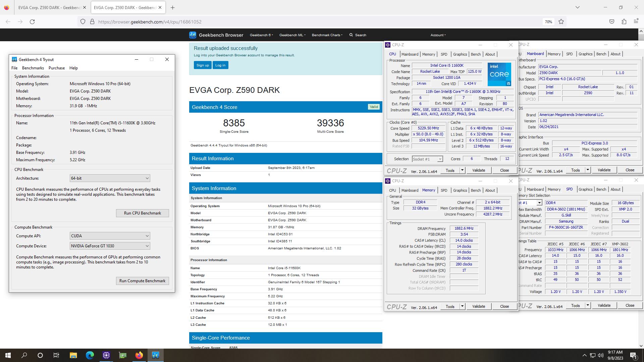Click the site padlock icon
Viewport: 644px width, 362px height.
(x=92, y=22)
